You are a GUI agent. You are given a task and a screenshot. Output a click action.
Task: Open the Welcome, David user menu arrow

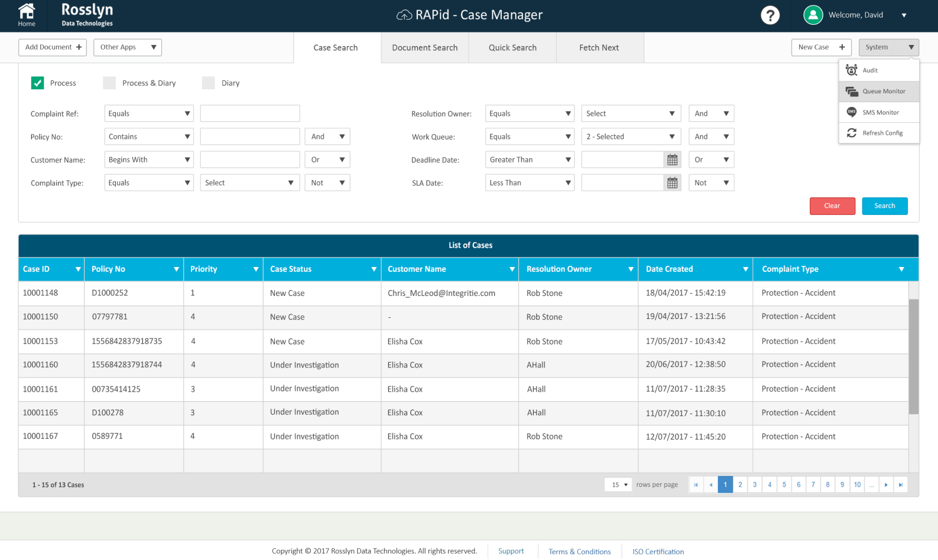click(904, 15)
